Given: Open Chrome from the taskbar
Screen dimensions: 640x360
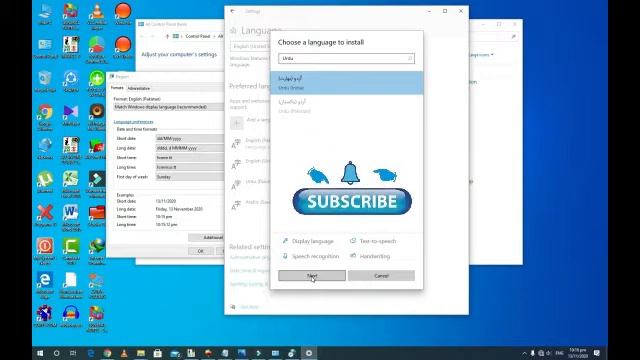Looking at the screenshot, I should pos(107,353).
